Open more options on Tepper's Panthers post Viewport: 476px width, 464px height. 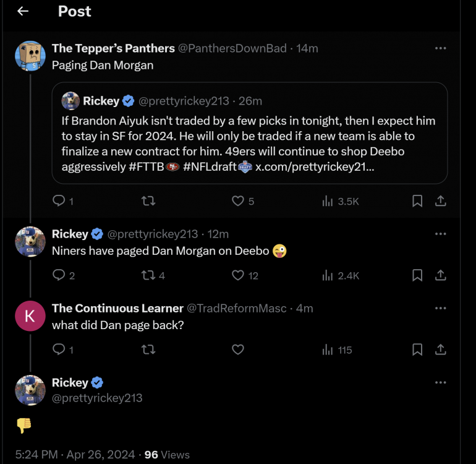440,48
